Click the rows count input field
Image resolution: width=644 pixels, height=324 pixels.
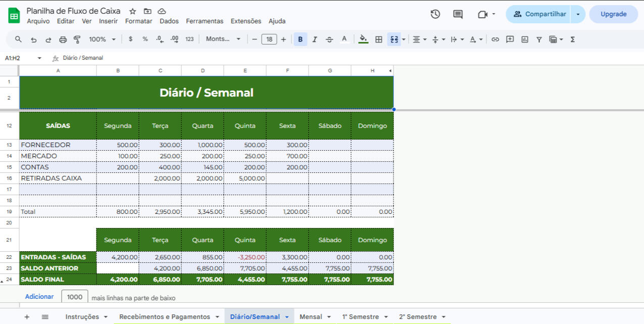point(75,297)
